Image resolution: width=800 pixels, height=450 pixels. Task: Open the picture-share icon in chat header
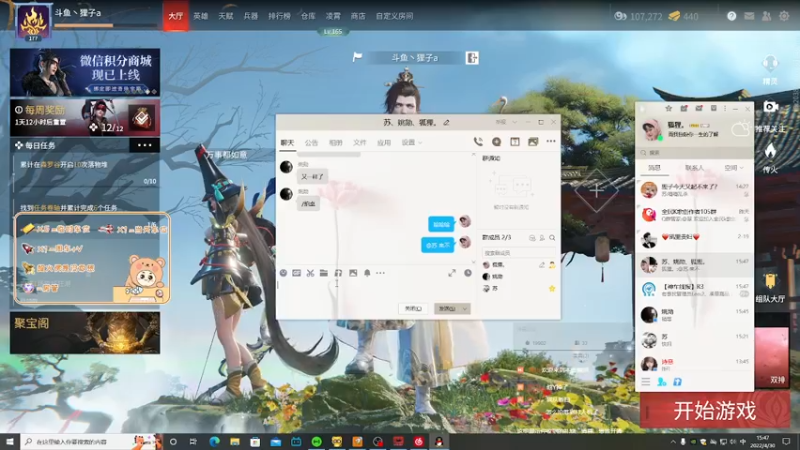pyautogui.click(x=533, y=141)
